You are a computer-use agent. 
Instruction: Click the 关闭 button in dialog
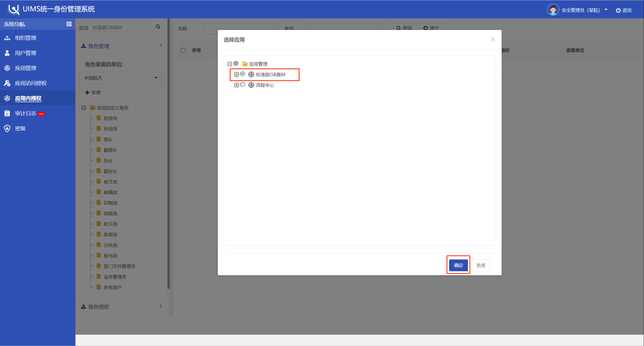(480, 265)
